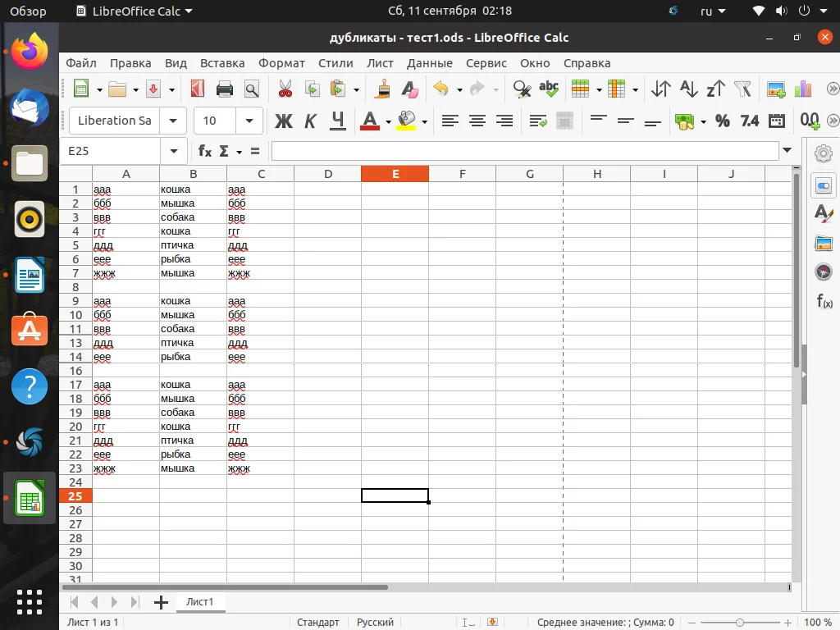Open the font size dropdown
The width and height of the screenshot is (840, 630).
(249, 121)
